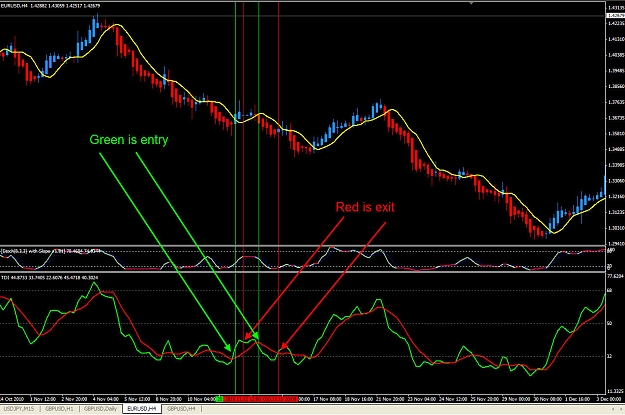625x415 pixels.
Task: Click the '25 Nov 20:00' time axis label
Action: pyautogui.click(x=484, y=399)
